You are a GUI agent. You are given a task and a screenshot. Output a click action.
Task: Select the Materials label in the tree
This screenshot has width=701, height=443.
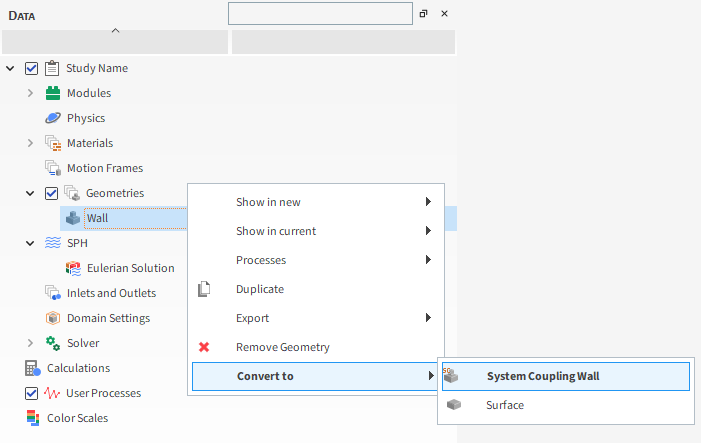(90, 143)
